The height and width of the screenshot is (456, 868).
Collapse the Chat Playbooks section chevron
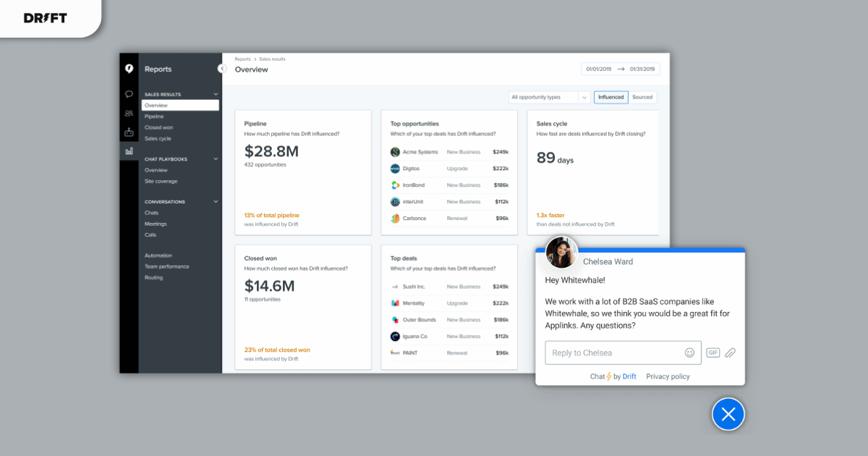(216, 159)
